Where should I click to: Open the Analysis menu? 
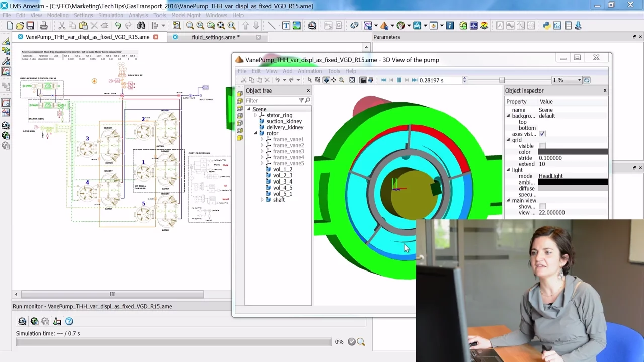(x=138, y=15)
